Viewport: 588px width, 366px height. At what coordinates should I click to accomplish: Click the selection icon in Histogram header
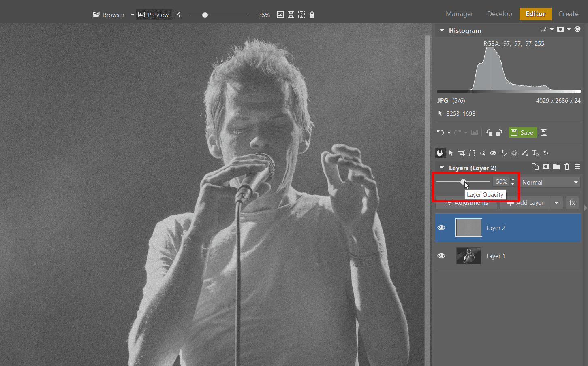[543, 29]
